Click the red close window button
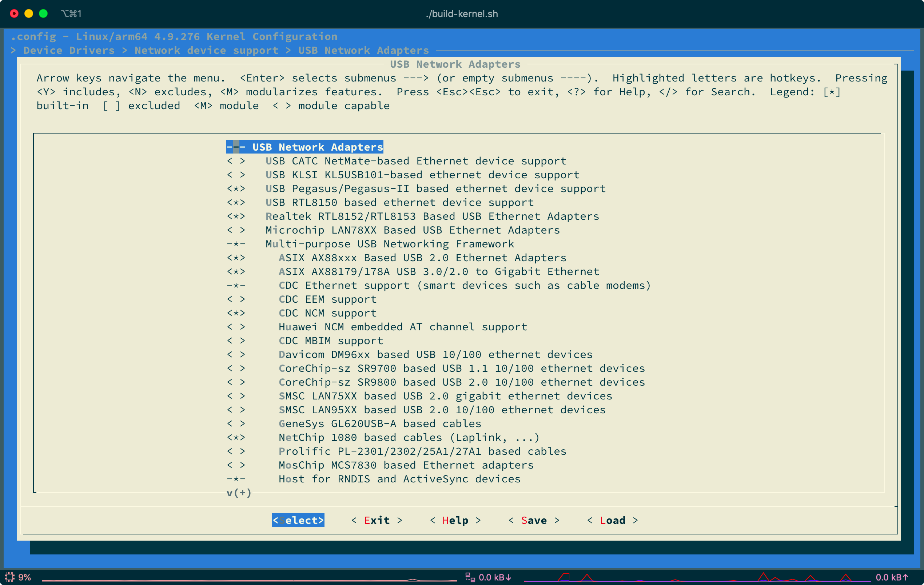924x585 pixels. 14,14
